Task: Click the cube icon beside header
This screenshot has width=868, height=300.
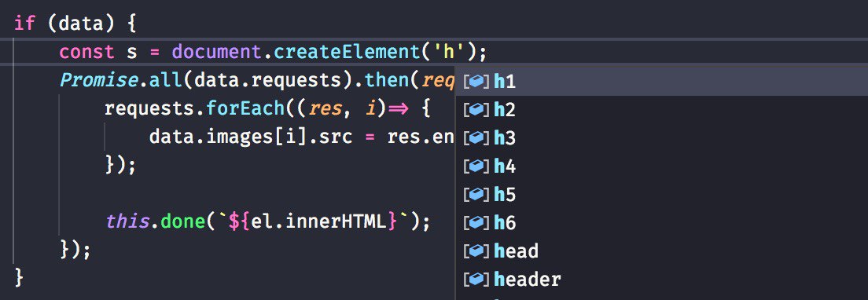Action: (476, 280)
